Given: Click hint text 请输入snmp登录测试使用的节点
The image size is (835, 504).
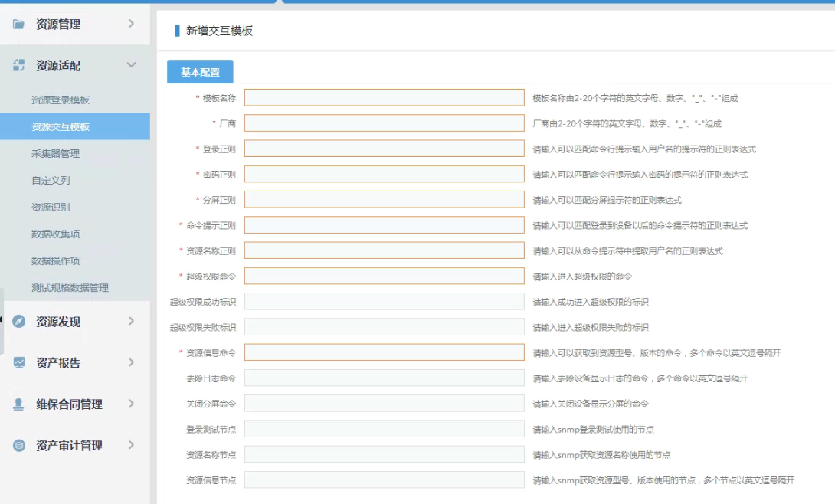Looking at the screenshot, I should click(594, 430).
